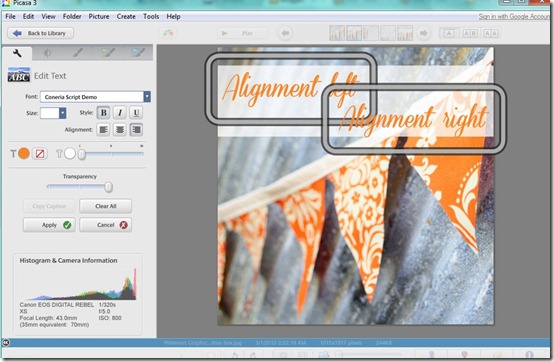Image resolution: width=554 pixels, height=362 pixels.
Task: Switch to side-by-side A B view
Action: (470, 33)
